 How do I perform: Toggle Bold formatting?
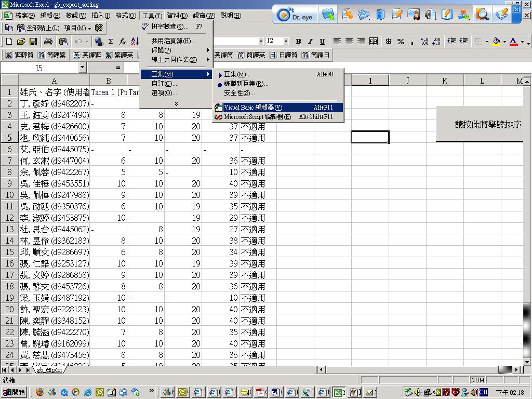(298, 42)
